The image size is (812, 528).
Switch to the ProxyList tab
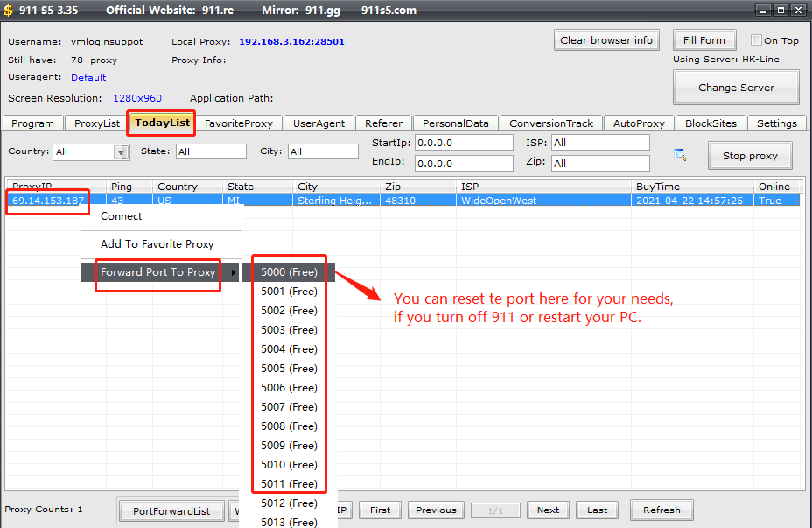(96, 123)
